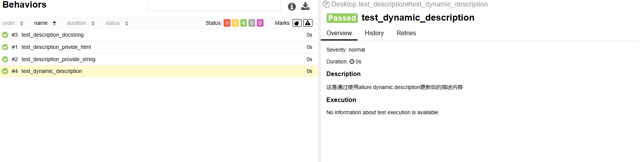Copy test full name with clipboard icon
644x162 pixels.
tap(326, 4)
